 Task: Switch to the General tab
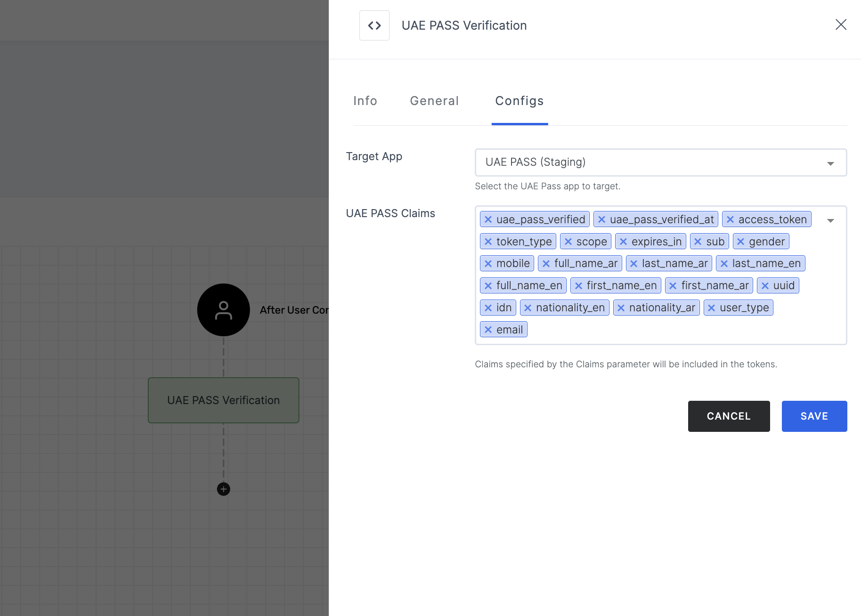point(434,101)
